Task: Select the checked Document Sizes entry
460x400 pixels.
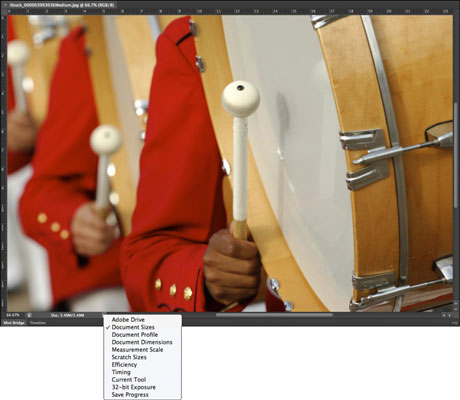Action: pos(143,327)
